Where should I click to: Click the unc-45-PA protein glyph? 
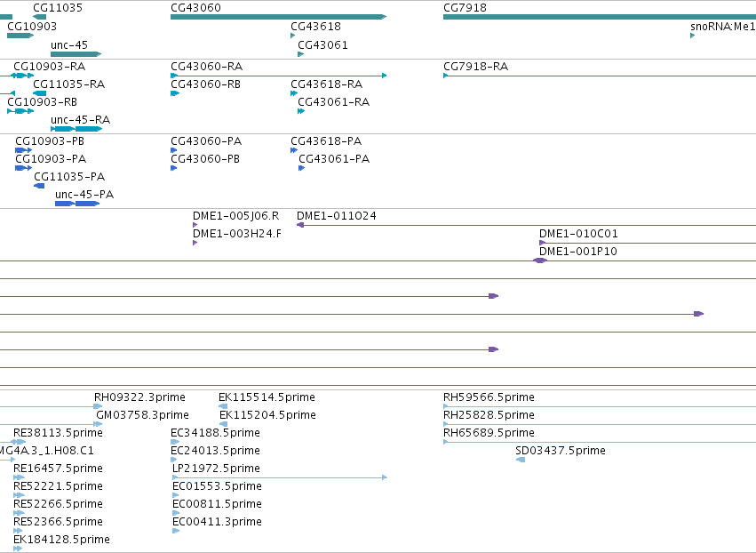(x=77, y=204)
